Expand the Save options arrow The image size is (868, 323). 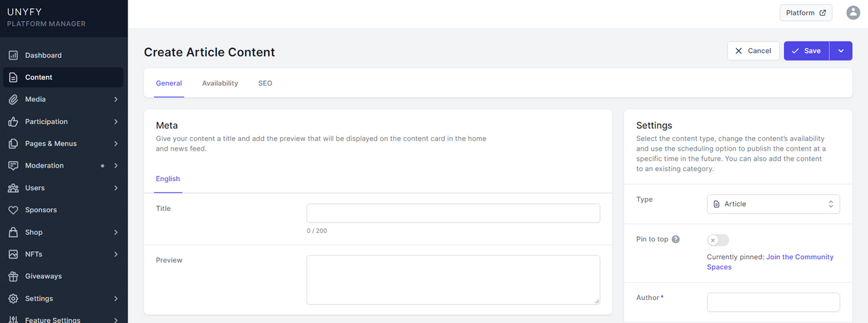click(841, 51)
